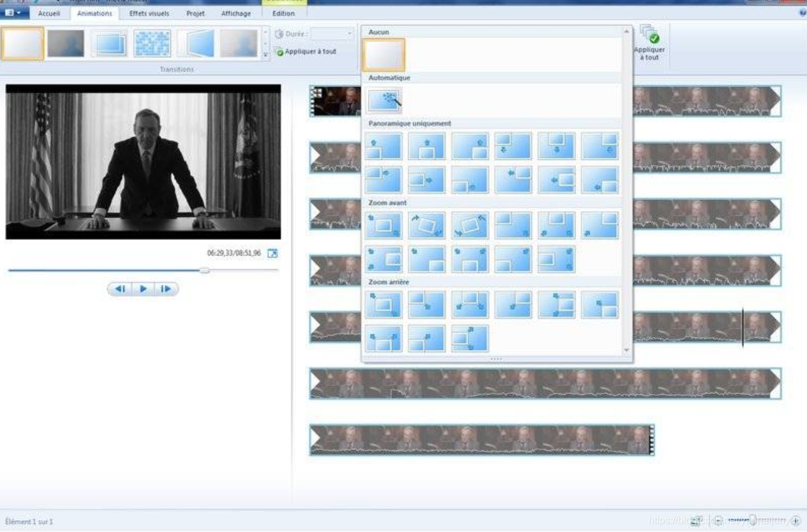Click the 'Élément 1 sur 1' status text
The image size is (807, 532).
click(x=29, y=521)
